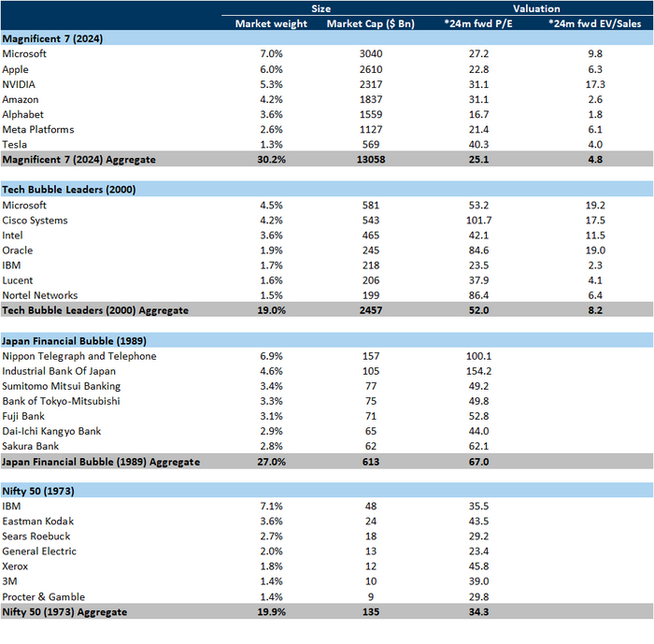This screenshot has height=644, width=654.
Task: Select the Market Cap ($ Bn) header
Action: [x=370, y=23]
